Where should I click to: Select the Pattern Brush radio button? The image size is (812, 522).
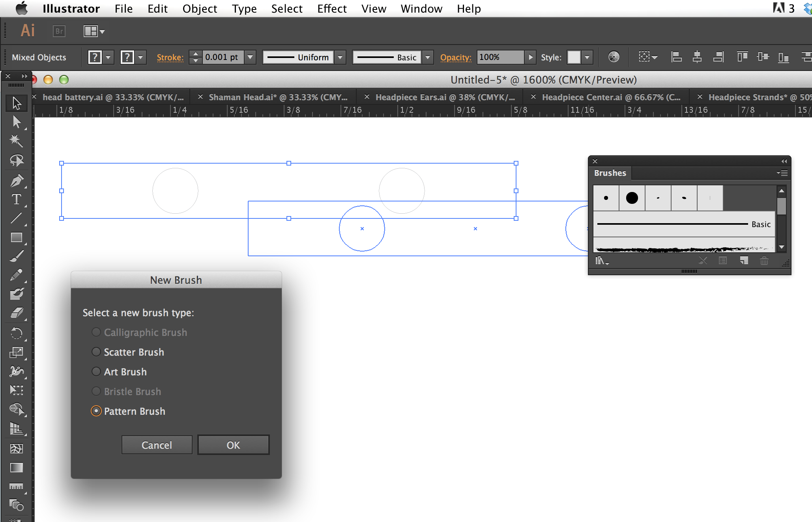96,412
